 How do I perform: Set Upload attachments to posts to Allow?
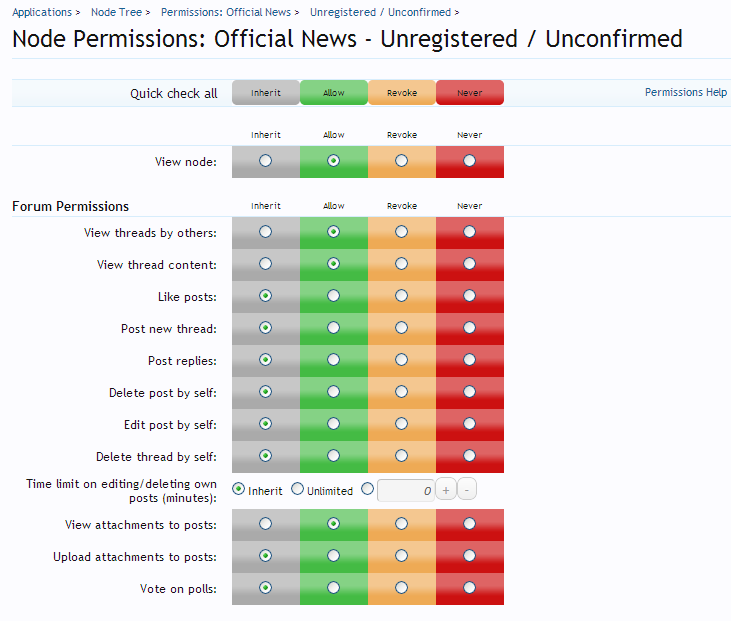[x=333, y=556]
